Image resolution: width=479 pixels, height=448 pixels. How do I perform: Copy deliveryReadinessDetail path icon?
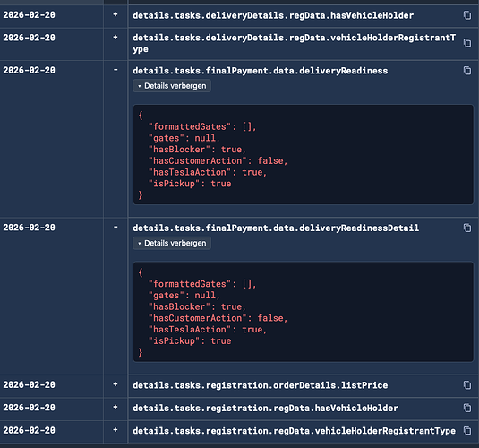point(467,228)
